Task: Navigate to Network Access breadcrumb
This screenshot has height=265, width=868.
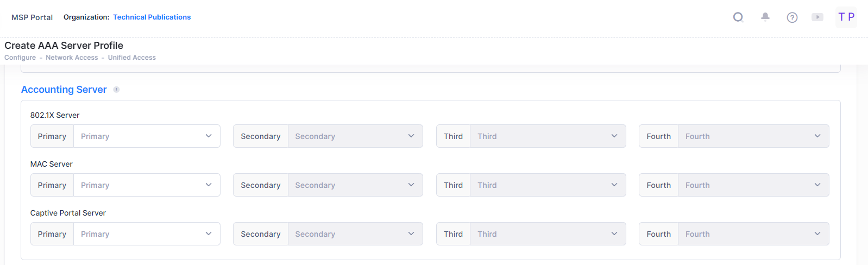Action: pos(72,58)
